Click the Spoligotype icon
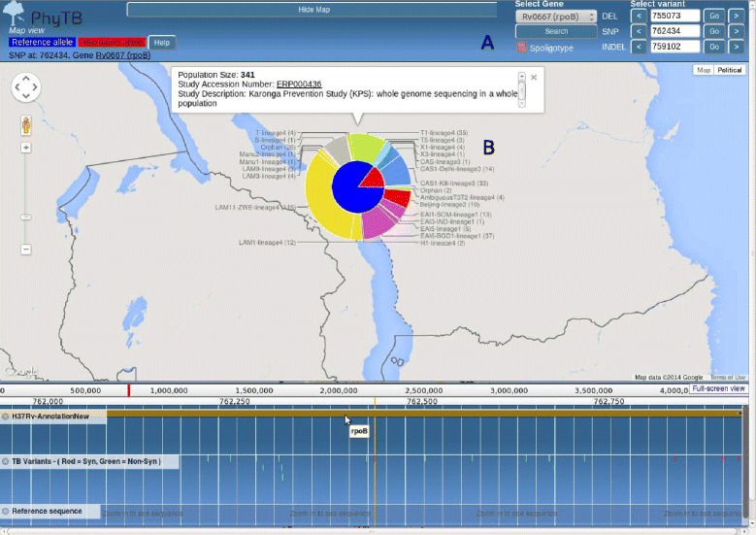 click(x=521, y=47)
